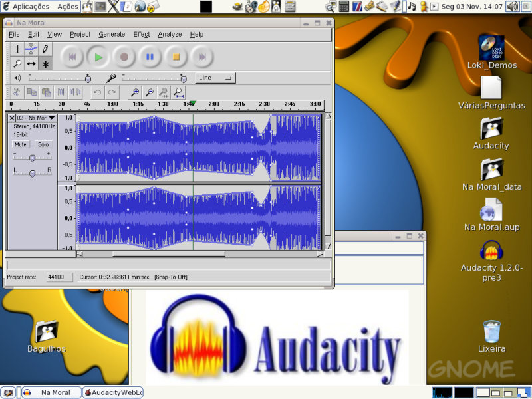Open the Line input source dropdown
Screen dimensions: 532x399
(x=215, y=78)
